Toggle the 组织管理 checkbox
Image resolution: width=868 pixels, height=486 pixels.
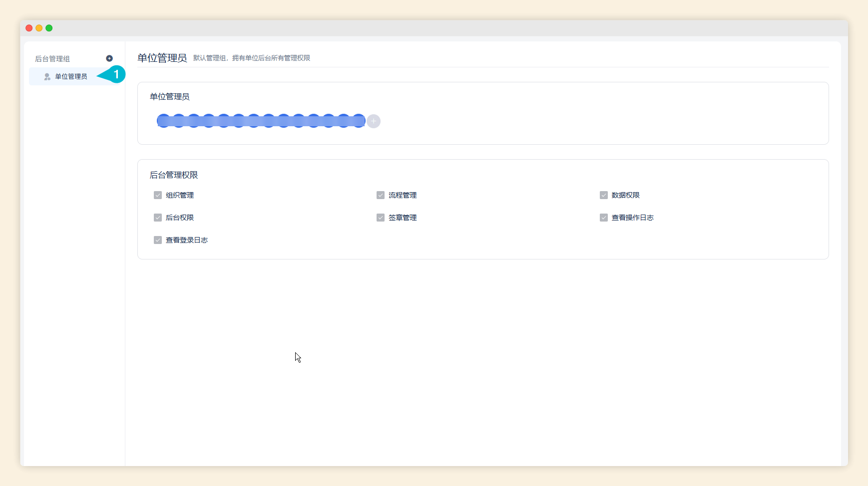coord(158,195)
